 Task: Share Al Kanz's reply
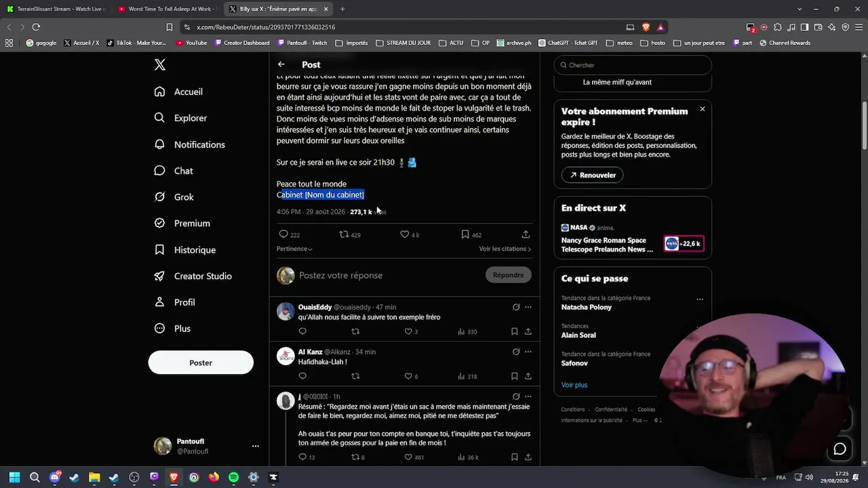tap(528, 376)
